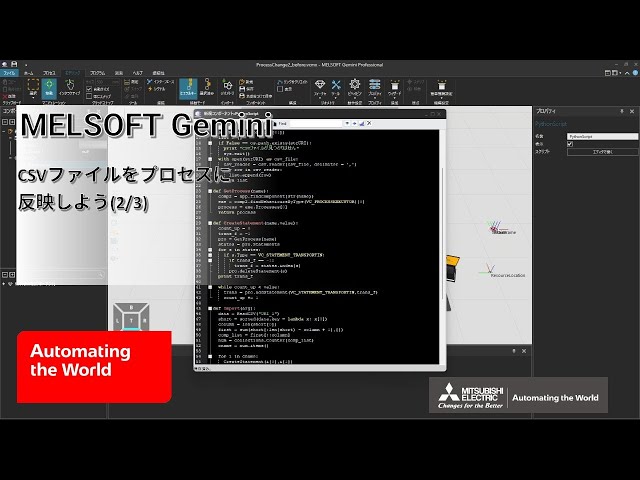The image size is (640, 480).
Task: Select the R face on view cube
Action: [144, 321]
